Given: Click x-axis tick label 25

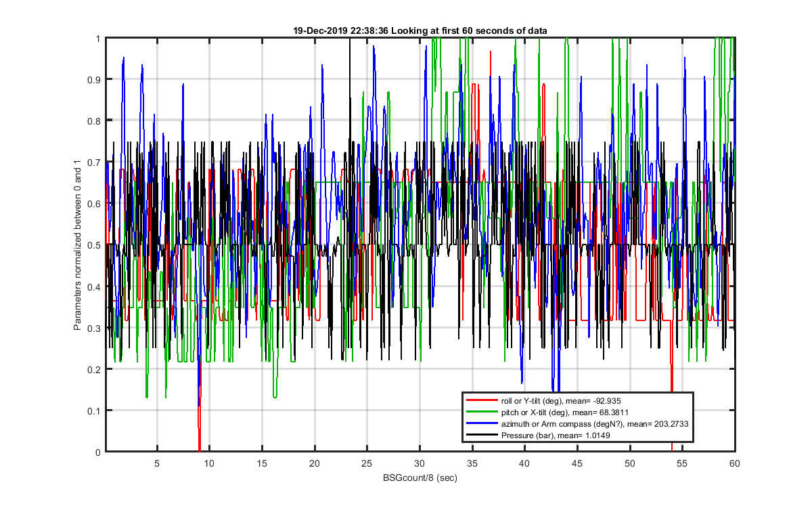Looking at the screenshot, I should pos(367,463).
